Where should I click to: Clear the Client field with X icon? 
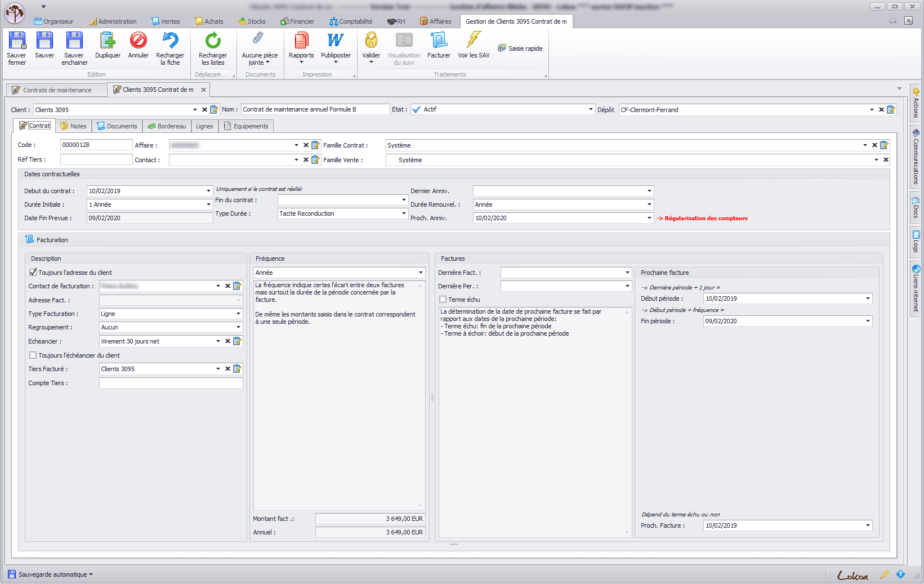pyautogui.click(x=204, y=110)
